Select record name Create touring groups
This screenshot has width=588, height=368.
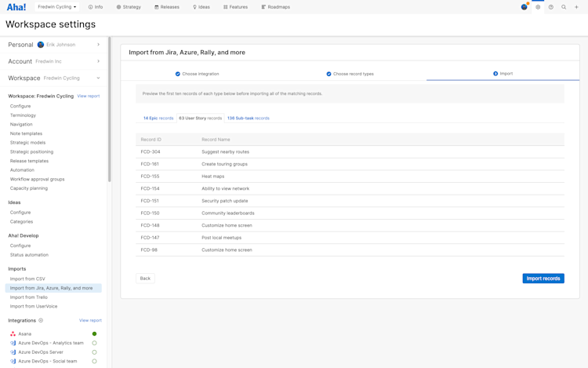[225, 164]
